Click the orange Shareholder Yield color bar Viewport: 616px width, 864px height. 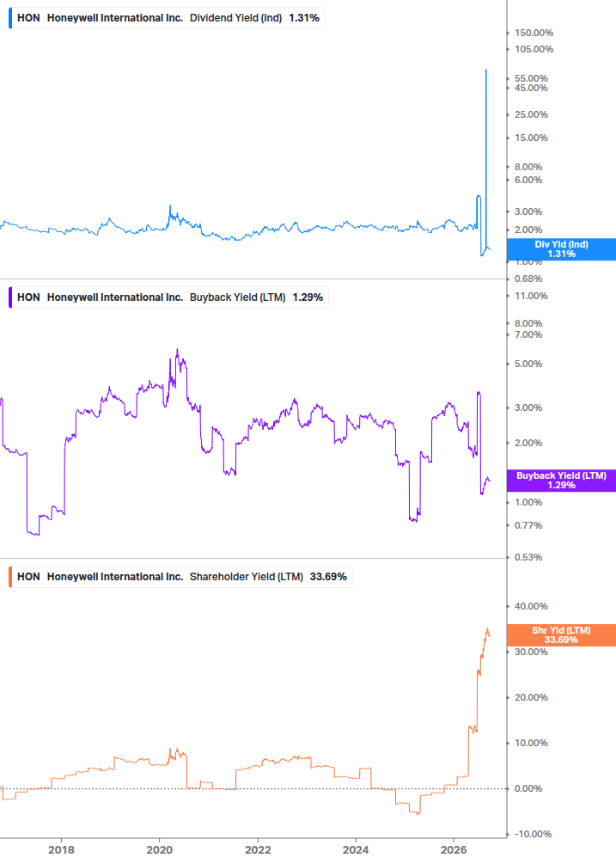pyautogui.click(x=10, y=576)
